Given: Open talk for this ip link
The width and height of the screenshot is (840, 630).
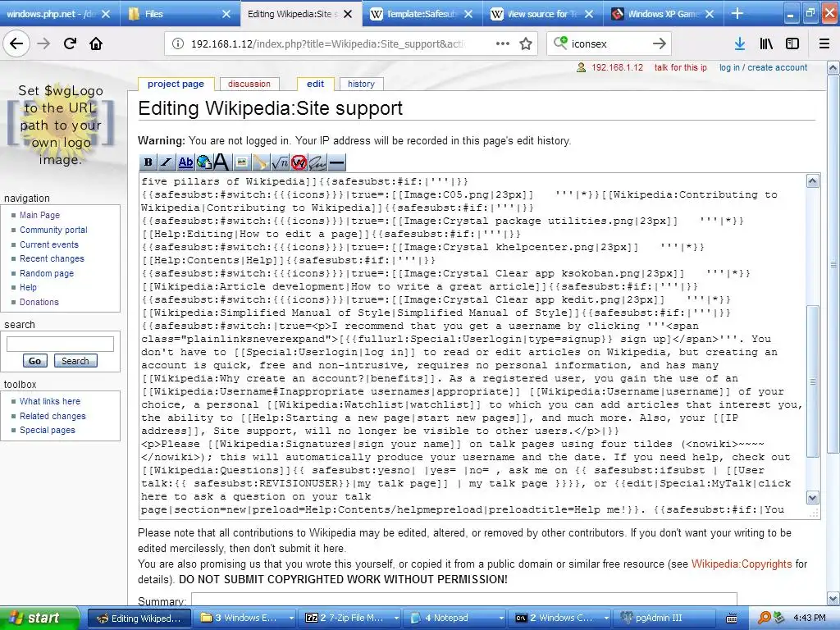Looking at the screenshot, I should 680,67.
